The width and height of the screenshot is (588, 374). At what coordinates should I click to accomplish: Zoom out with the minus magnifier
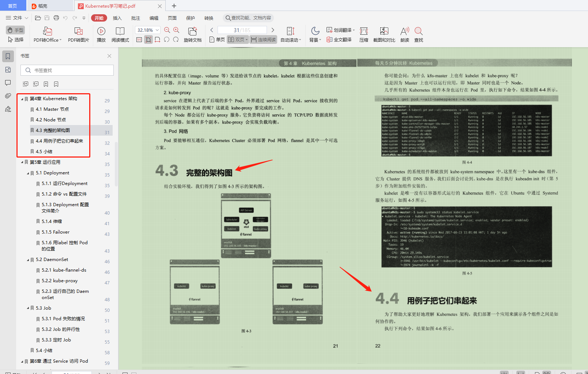[167, 30]
